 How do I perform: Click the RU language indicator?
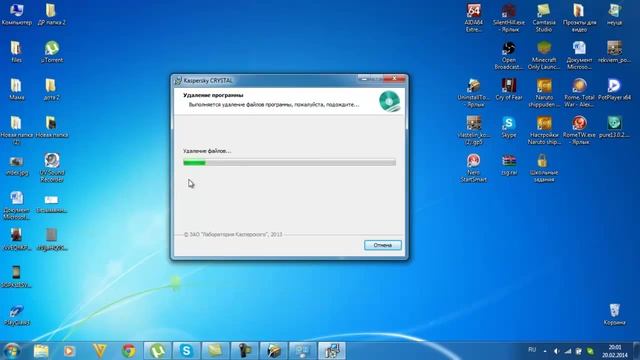[532, 350]
